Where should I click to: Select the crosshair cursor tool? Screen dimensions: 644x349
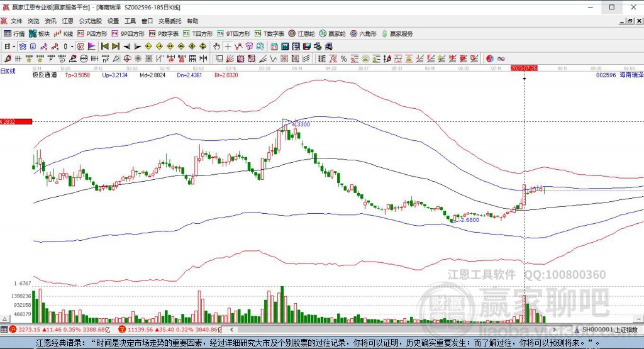[228, 47]
